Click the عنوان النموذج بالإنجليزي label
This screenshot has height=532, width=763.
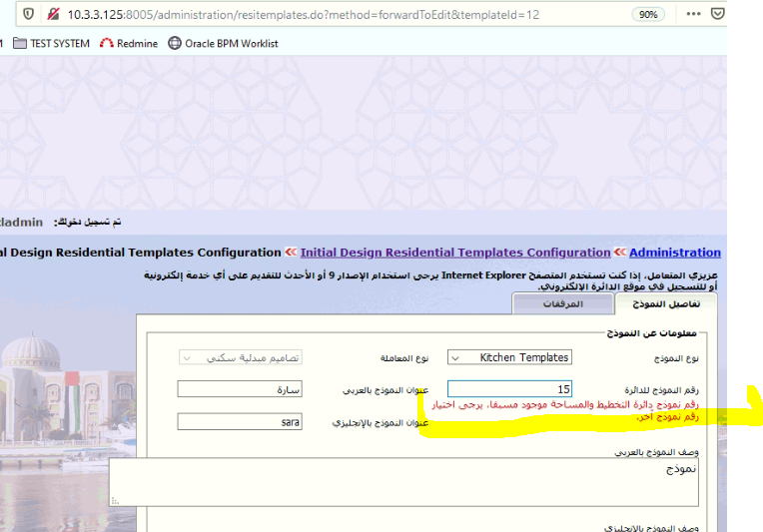tap(381, 423)
